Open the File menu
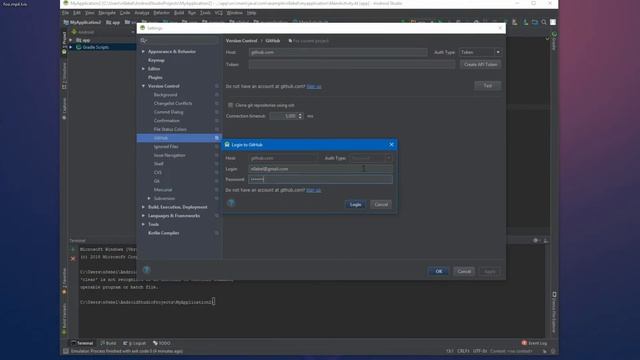The height and width of the screenshot is (360, 640). [65, 13]
